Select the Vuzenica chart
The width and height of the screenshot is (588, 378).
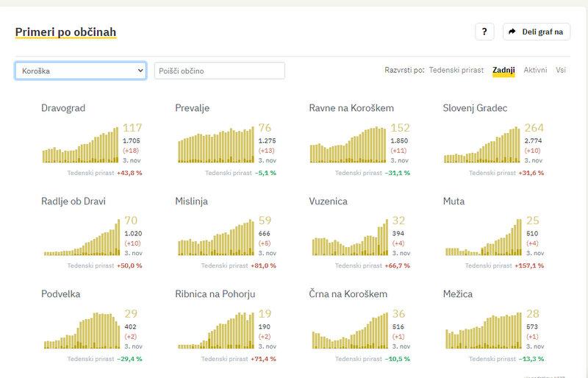pos(348,238)
